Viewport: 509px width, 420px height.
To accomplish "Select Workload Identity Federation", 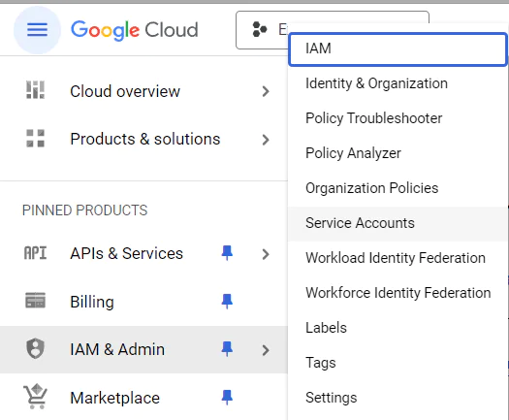I will pyautogui.click(x=398, y=258).
